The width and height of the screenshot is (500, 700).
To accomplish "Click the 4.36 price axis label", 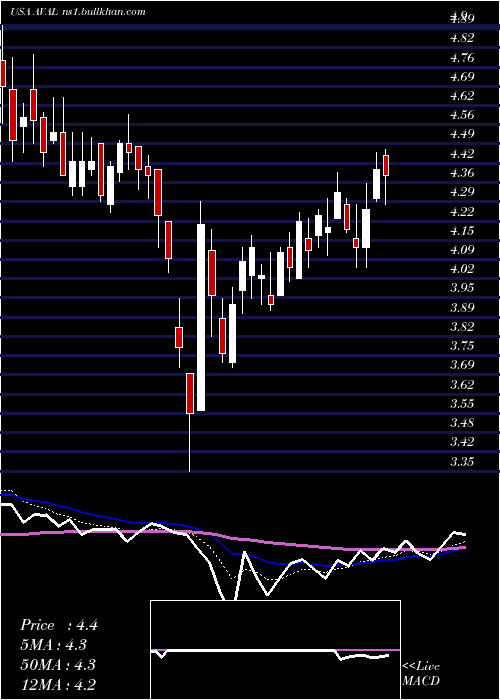I will (x=462, y=173).
